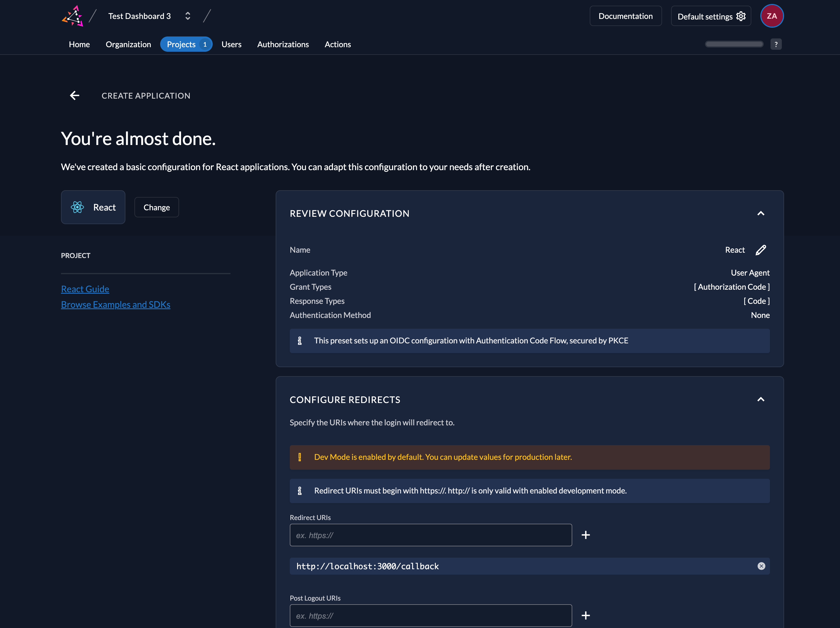Click the Dev Mode warning icon
This screenshot has width=840, height=628.
click(300, 457)
